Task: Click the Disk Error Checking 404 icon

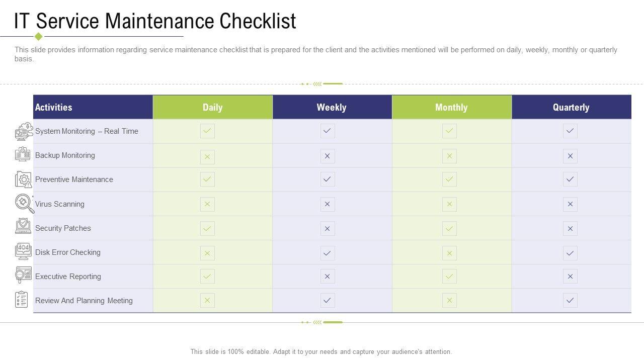Action: [23, 251]
